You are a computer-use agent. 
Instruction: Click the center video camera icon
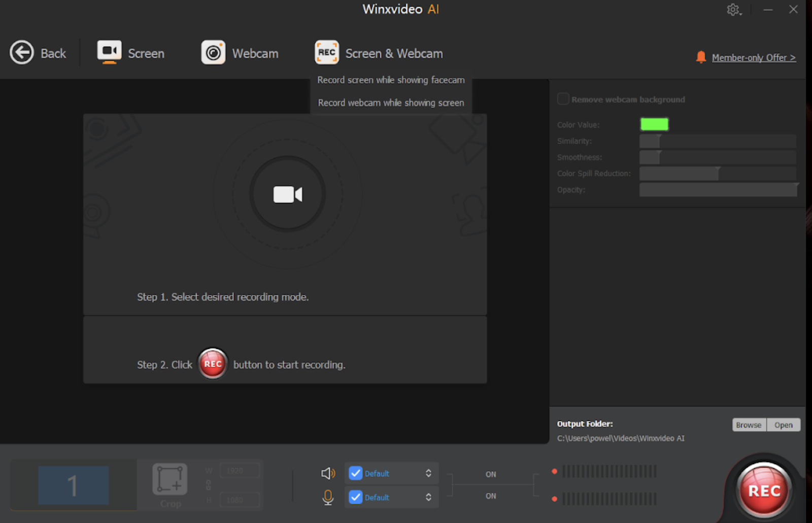coord(288,194)
